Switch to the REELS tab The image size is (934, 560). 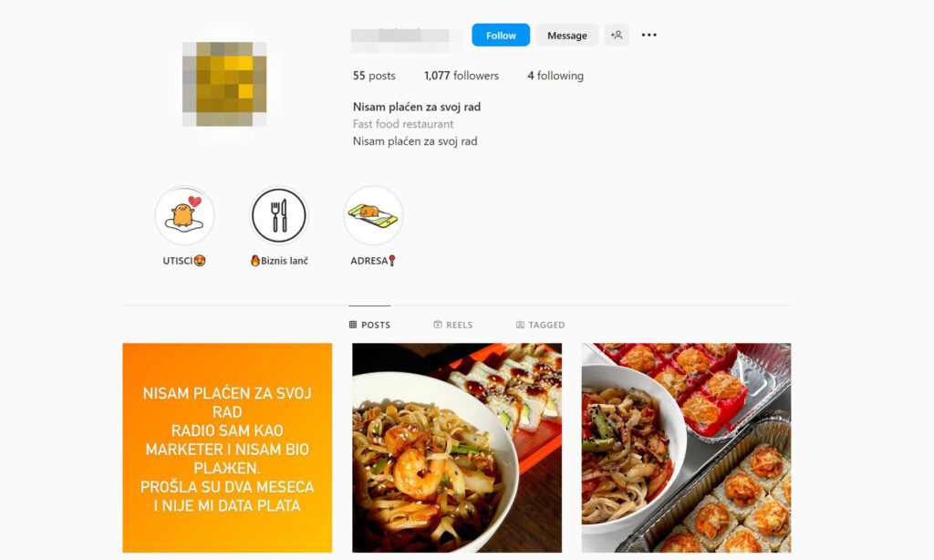pyautogui.click(x=453, y=325)
